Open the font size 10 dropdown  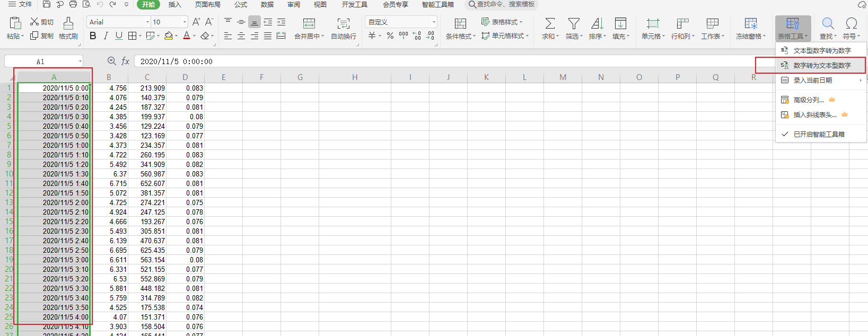click(x=185, y=22)
